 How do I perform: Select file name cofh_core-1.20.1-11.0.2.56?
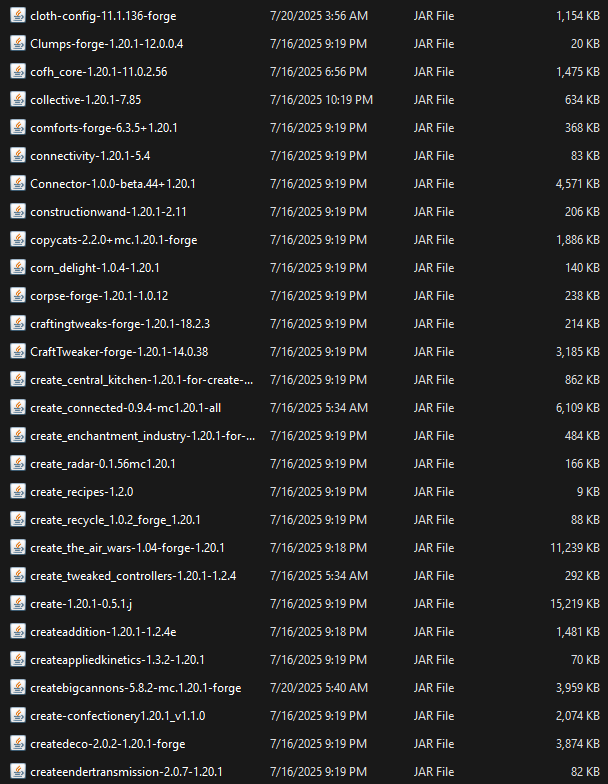(x=98, y=72)
